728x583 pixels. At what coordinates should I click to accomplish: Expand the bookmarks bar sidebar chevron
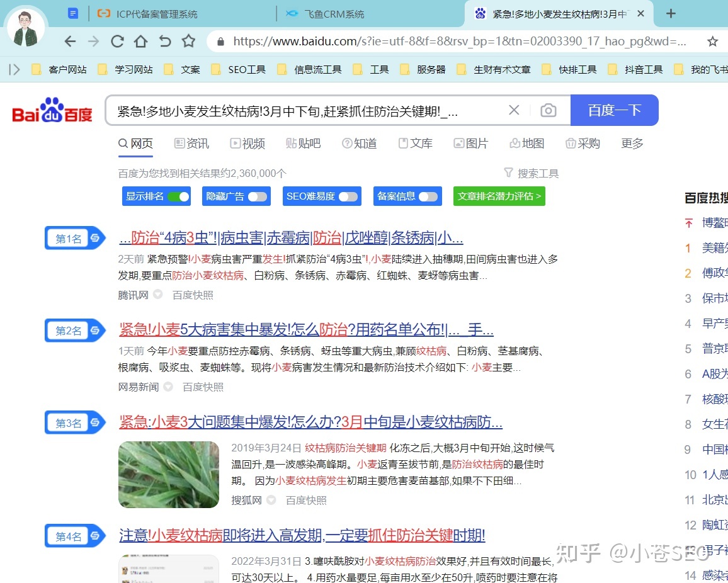click(x=14, y=69)
